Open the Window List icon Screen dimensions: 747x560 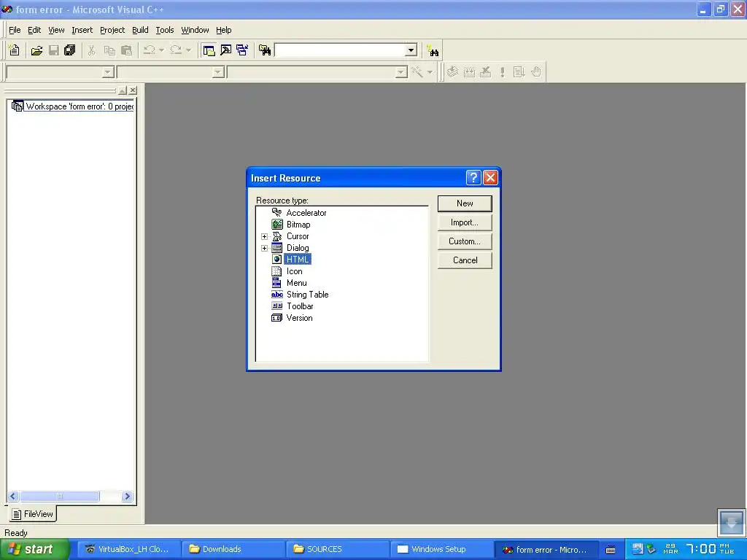tap(242, 50)
